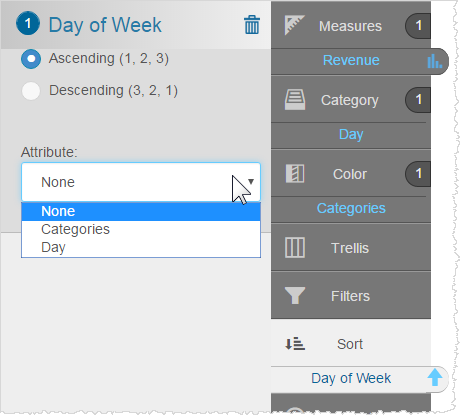
Task: Open the Filters panel section
Action: (x=351, y=295)
